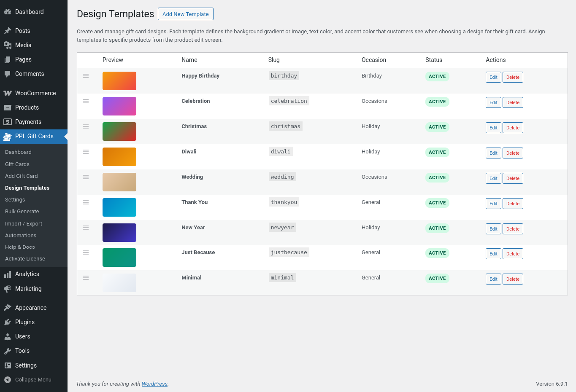
Task: Open the Automations submenu item
Action: click(x=21, y=236)
